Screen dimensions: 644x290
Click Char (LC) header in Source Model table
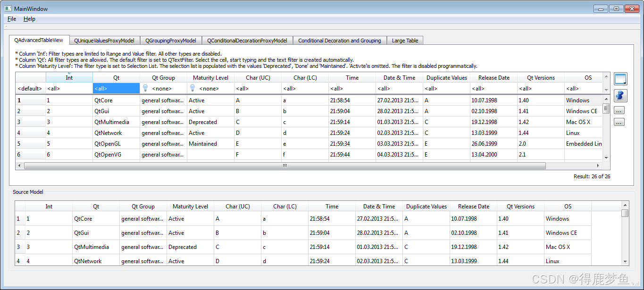pos(285,207)
